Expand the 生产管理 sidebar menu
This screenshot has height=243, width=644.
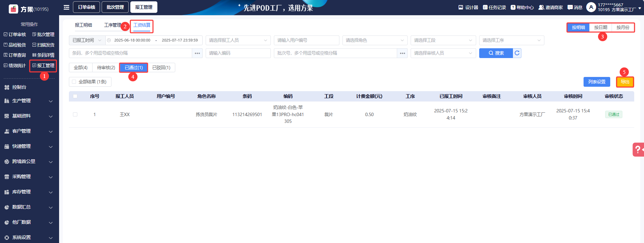point(29,101)
